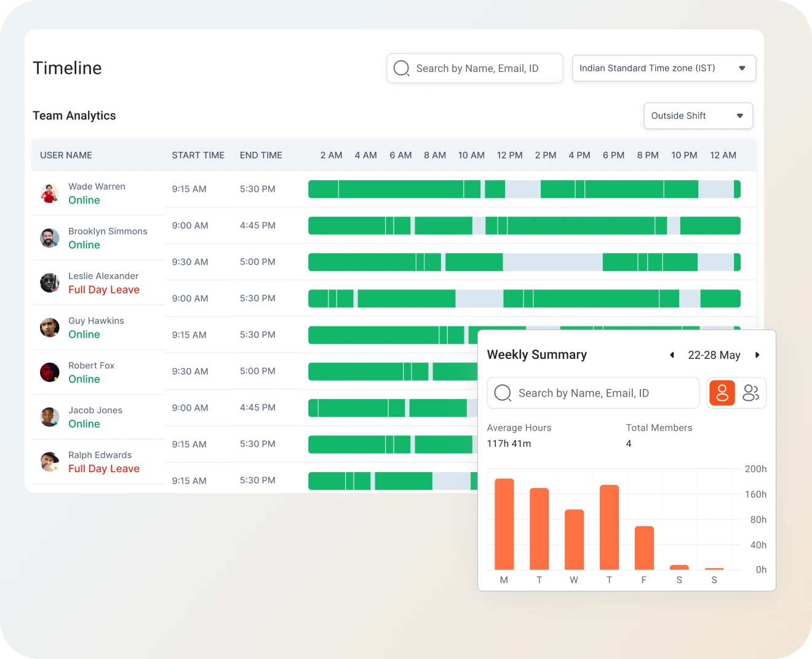Screen dimensions: 812x659
Task: Click Robert Fox's profile avatar
Action: [x=49, y=372]
